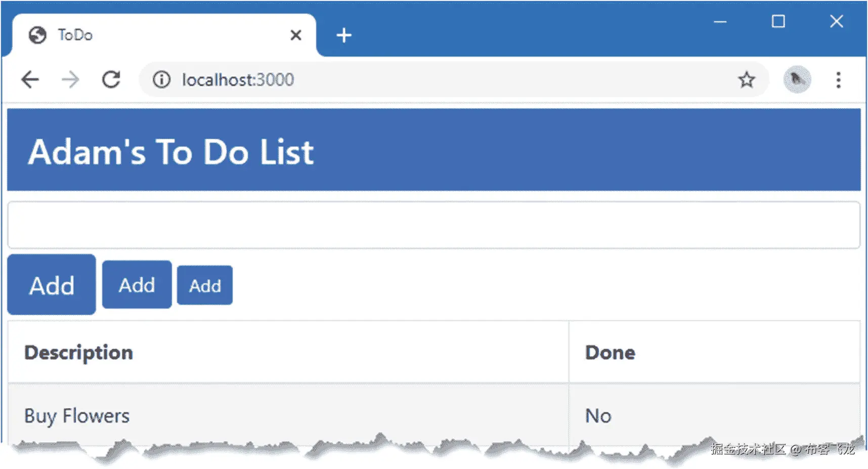The width and height of the screenshot is (868, 469).
Task: Maximize the browser window
Action: (778, 22)
